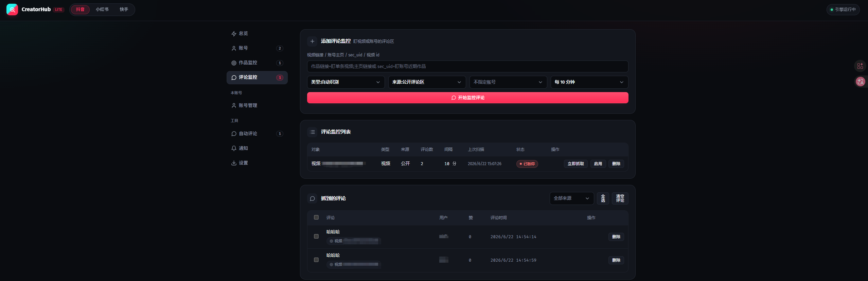Click the CreatorHub logo icon
868x281 pixels.
click(12, 10)
